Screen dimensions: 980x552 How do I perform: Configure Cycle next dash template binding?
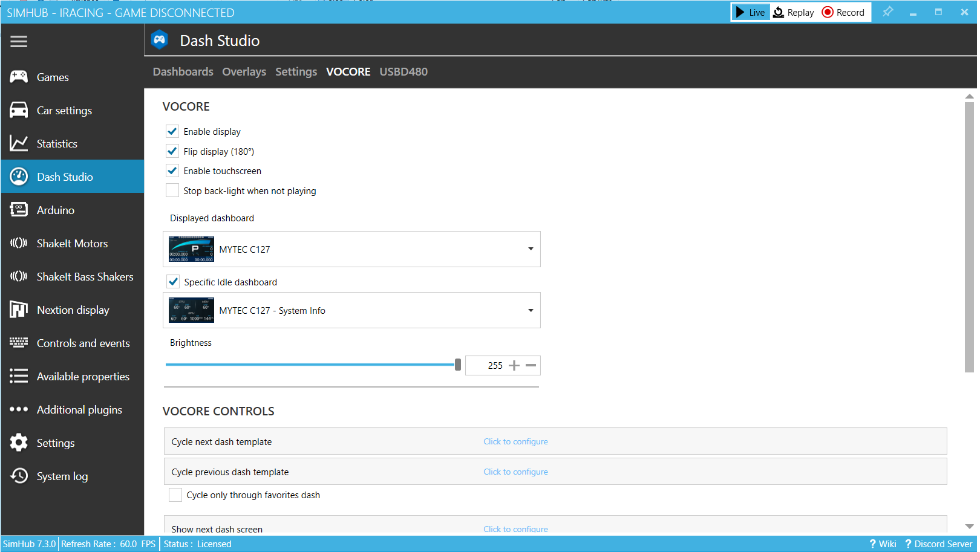(x=515, y=441)
